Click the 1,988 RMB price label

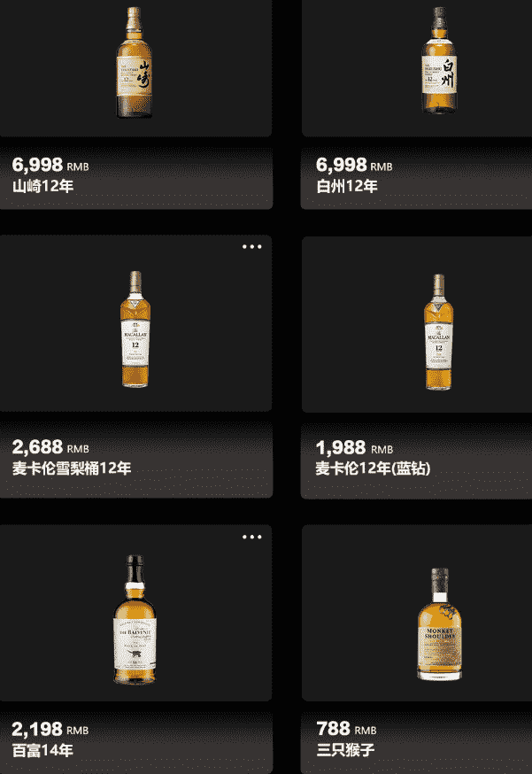point(354,447)
